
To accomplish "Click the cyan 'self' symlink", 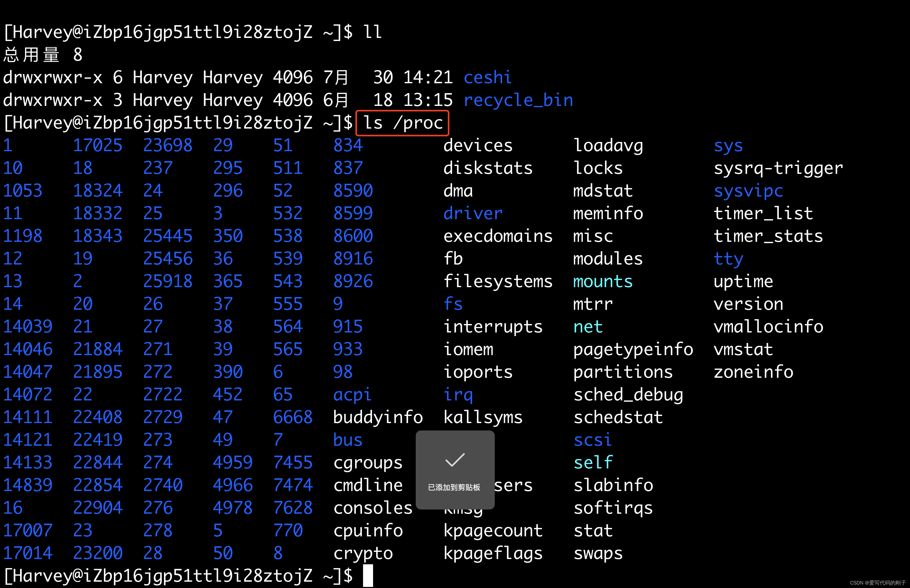I will [x=593, y=463].
